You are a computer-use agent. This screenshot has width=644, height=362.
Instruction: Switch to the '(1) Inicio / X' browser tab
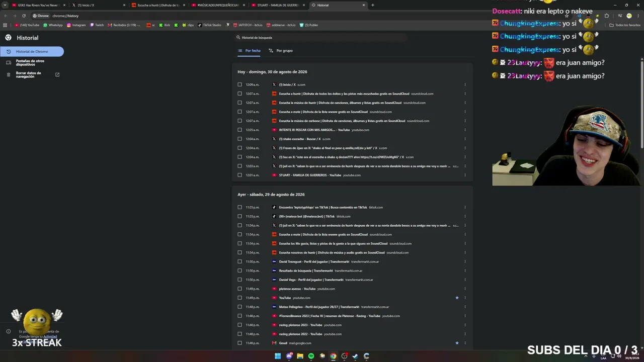[x=98, y=5]
